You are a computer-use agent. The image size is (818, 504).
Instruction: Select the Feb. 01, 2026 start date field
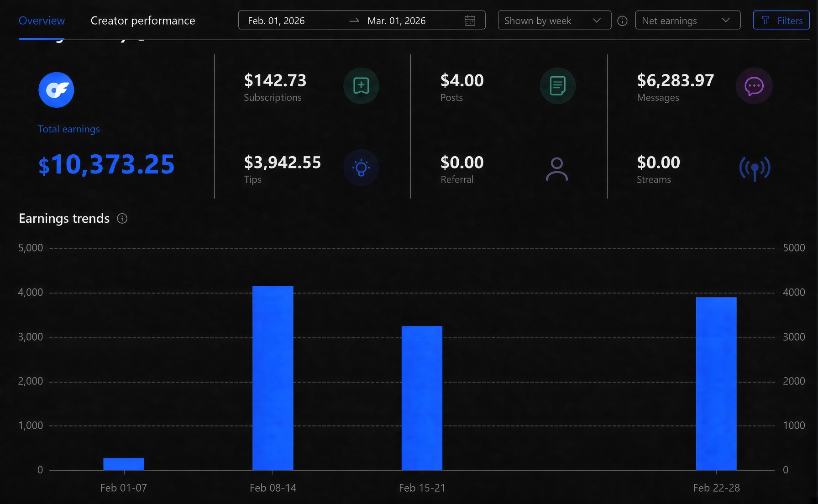coord(276,21)
